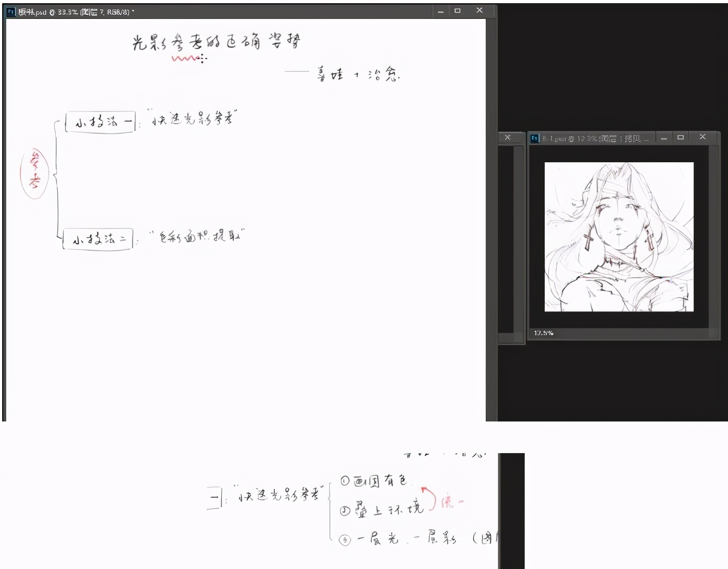The height and width of the screenshot is (569, 728).
Task: Click the boxed 小技法二 note on the canvas
Action: pyautogui.click(x=97, y=239)
